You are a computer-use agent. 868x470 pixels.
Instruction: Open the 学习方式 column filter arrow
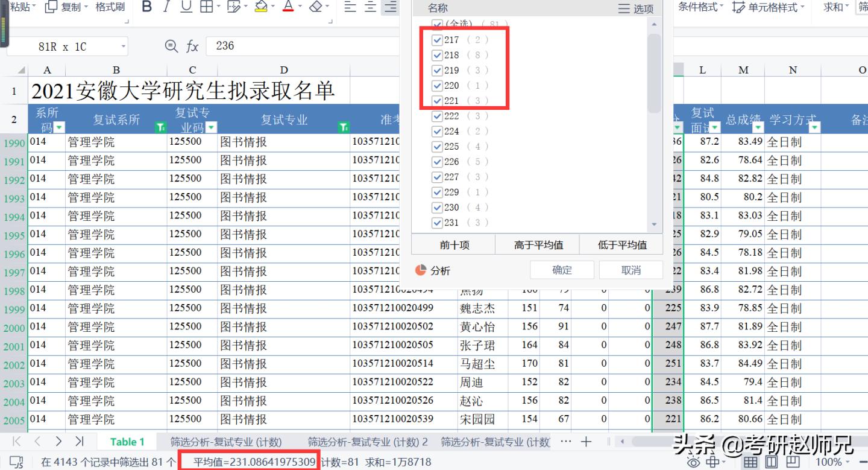pos(815,127)
